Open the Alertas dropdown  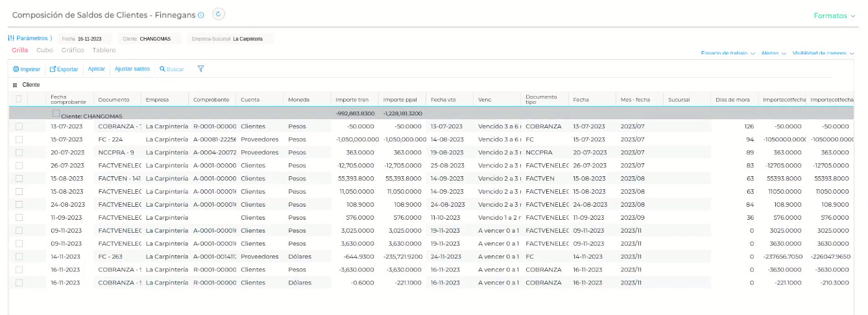tap(773, 53)
